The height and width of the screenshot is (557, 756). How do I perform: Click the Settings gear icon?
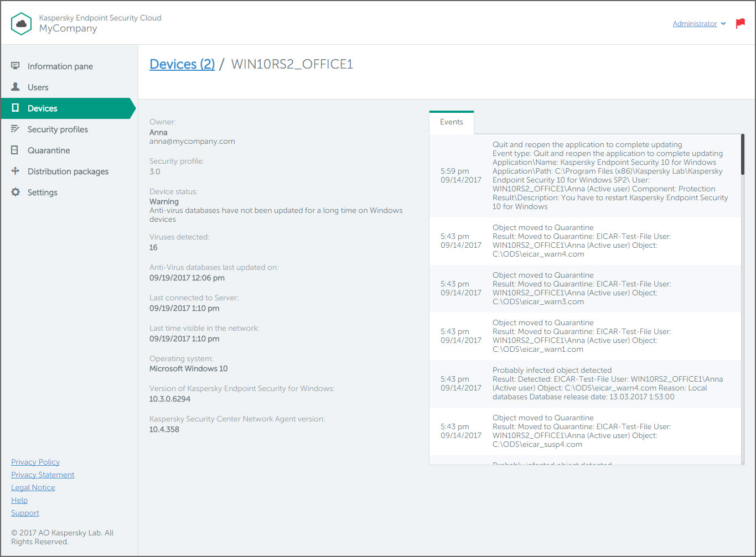tap(15, 192)
